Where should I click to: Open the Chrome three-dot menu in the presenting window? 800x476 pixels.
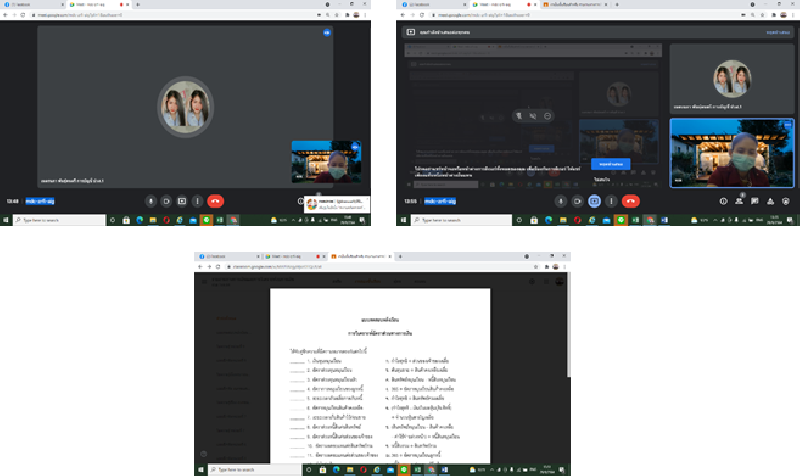[x=793, y=17]
